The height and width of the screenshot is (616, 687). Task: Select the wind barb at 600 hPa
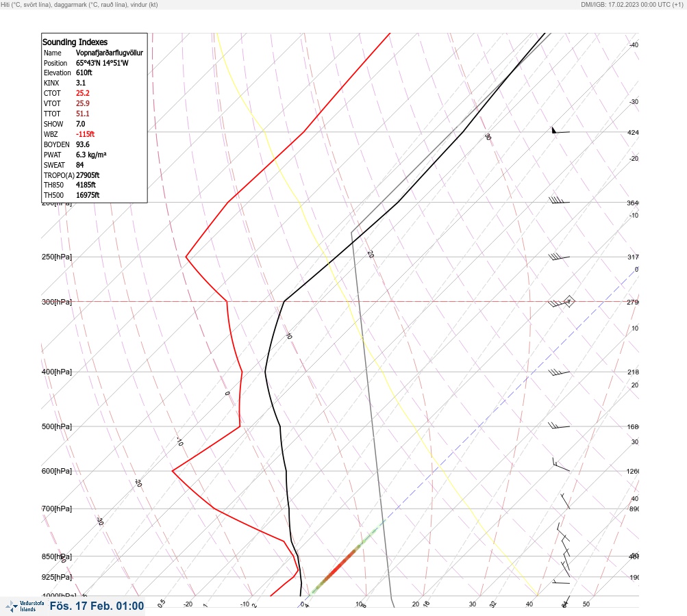[561, 465]
